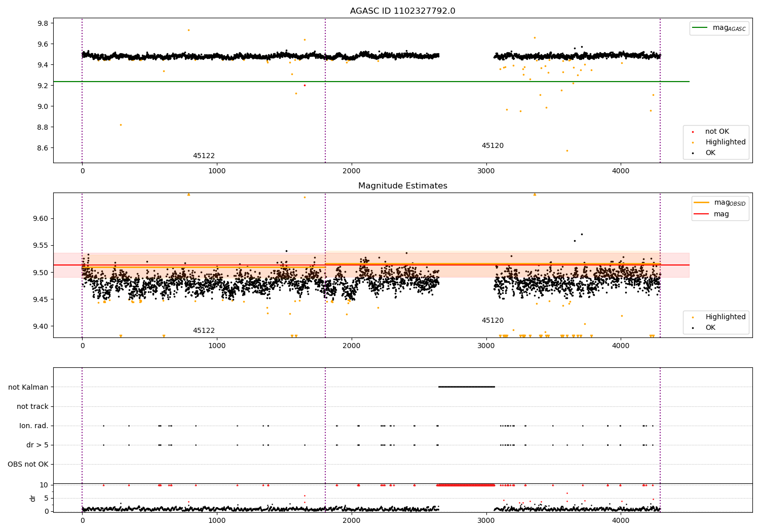760x532 pixels.
Task: Click the 3000 x-tick under the top plot
Action: [x=486, y=172]
